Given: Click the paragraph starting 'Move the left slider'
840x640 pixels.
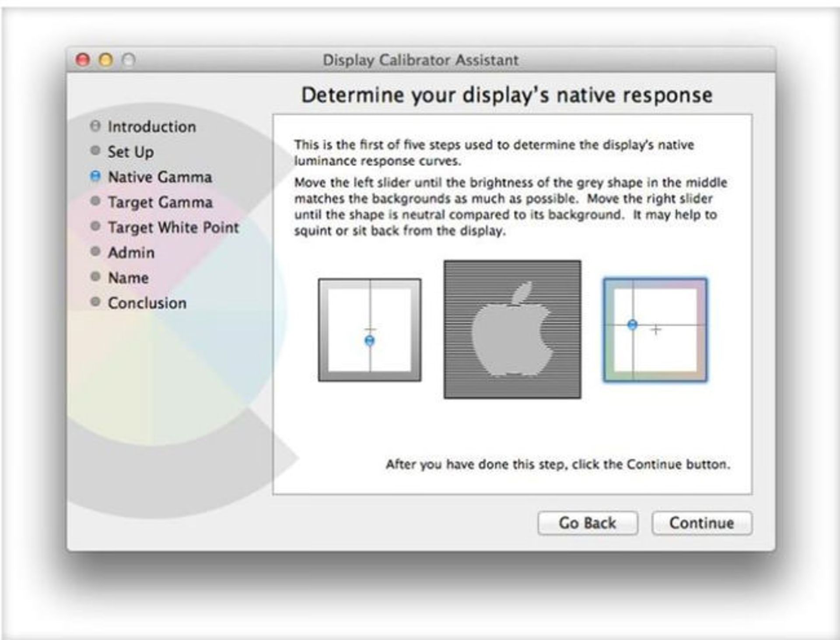Looking at the screenshot, I should pos(511,206).
